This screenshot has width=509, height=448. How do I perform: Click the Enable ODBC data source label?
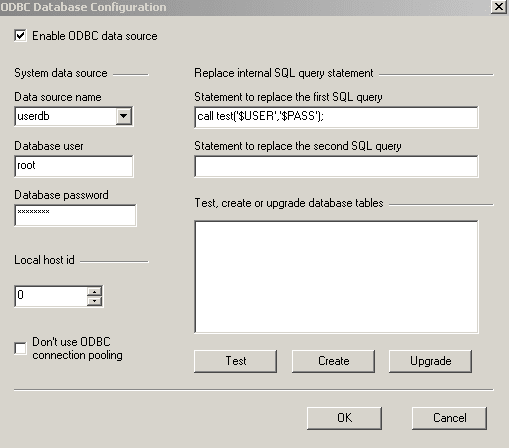click(95, 36)
